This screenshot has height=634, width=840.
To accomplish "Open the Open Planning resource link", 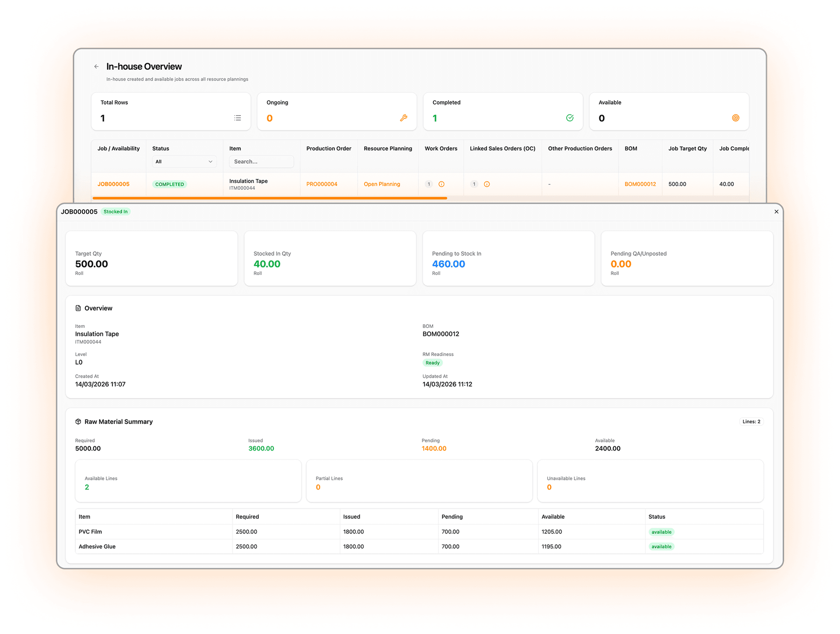I will point(382,184).
